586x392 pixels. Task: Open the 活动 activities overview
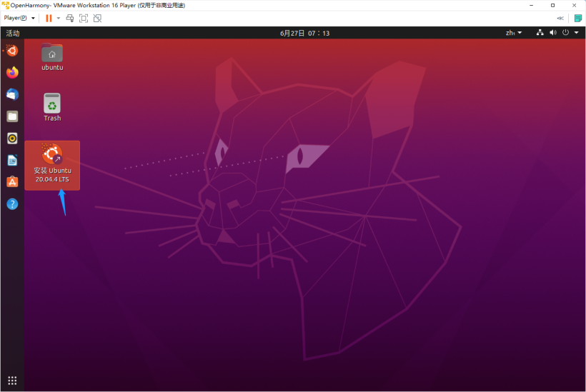coord(13,33)
